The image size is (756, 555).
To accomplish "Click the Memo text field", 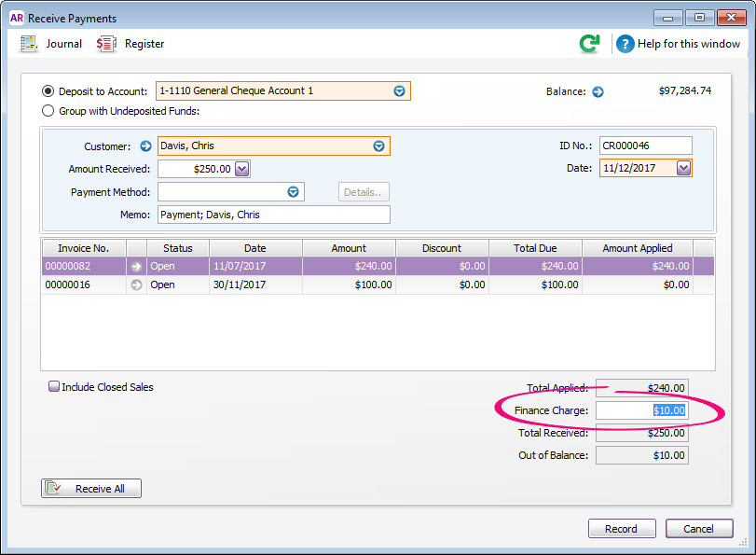I will pos(273,215).
